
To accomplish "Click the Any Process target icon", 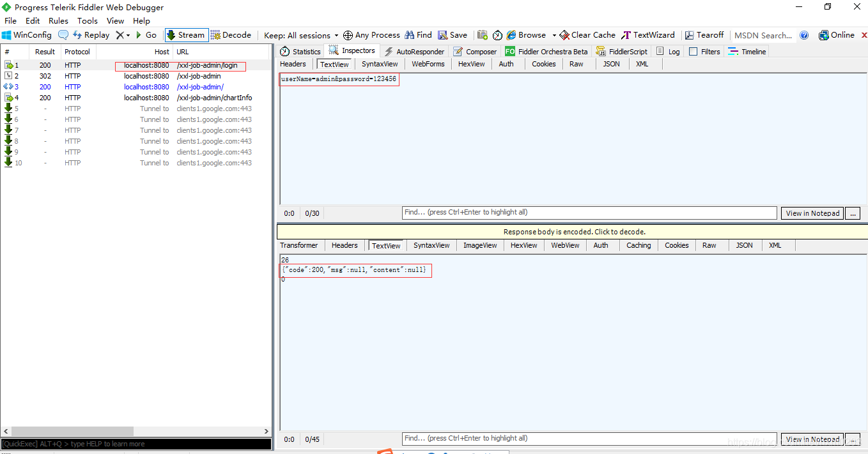I will (x=348, y=35).
